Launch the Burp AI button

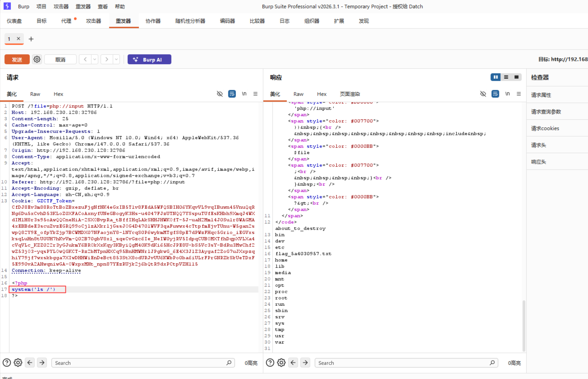click(149, 60)
